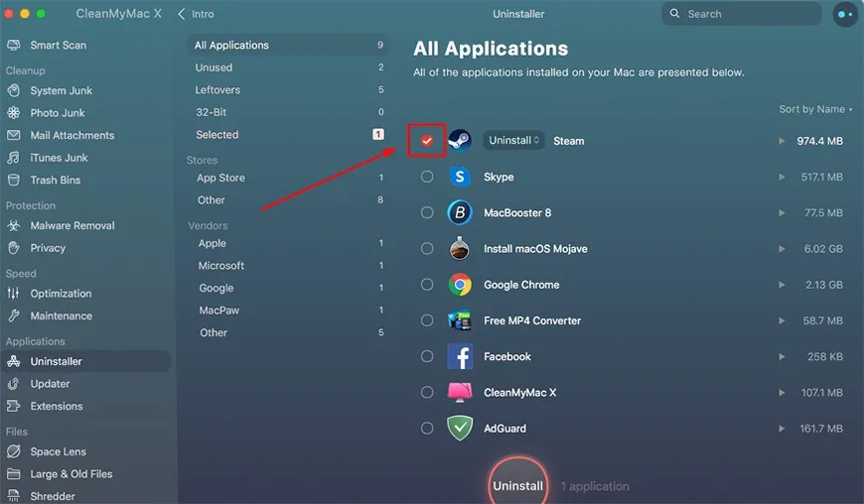Viewport: 864px width, 504px height.
Task: Click the Mail Attachments envelope icon
Action: (x=14, y=135)
